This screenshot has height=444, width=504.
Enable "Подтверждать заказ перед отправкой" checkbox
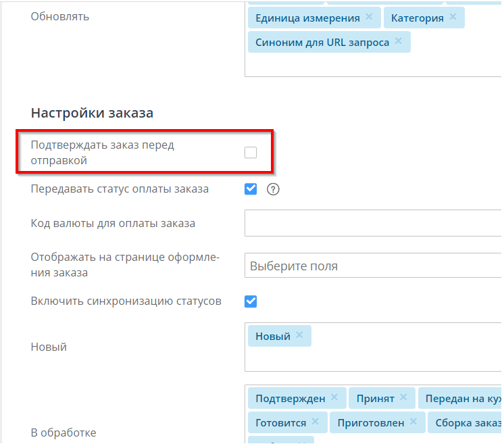[x=251, y=153]
